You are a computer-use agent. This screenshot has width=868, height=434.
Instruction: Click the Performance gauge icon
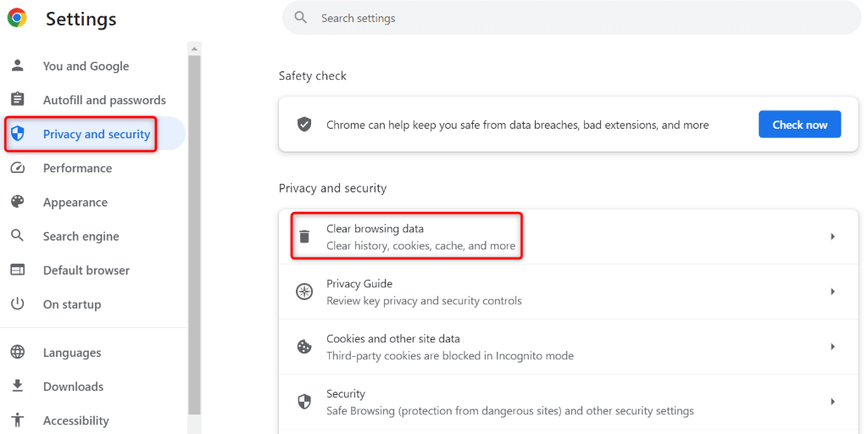pyautogui.click(x=17, y=168)
